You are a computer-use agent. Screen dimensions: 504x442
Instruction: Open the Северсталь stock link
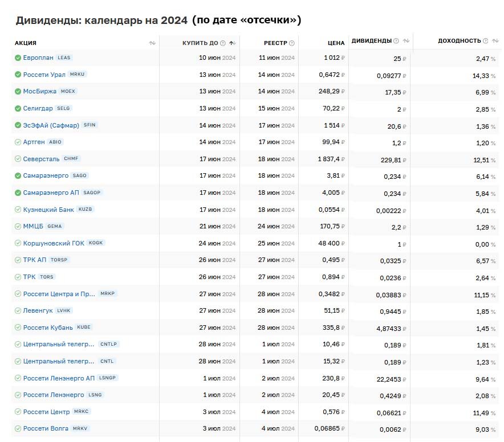[41, 159]
